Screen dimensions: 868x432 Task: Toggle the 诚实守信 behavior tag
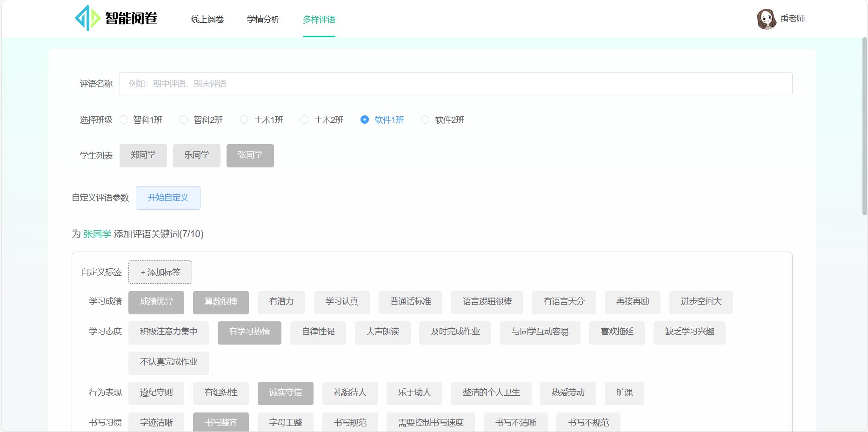coord(285,393)
